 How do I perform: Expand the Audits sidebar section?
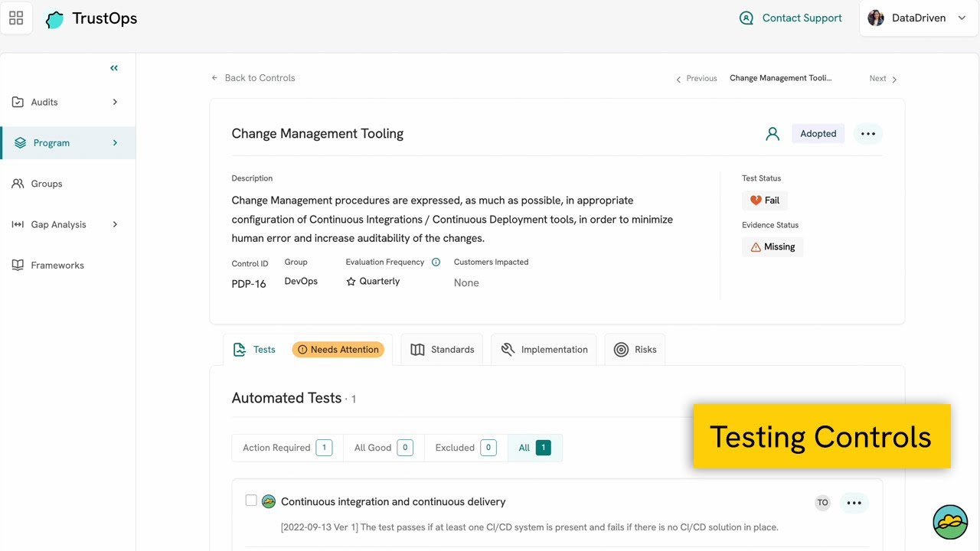coord(115,102)
